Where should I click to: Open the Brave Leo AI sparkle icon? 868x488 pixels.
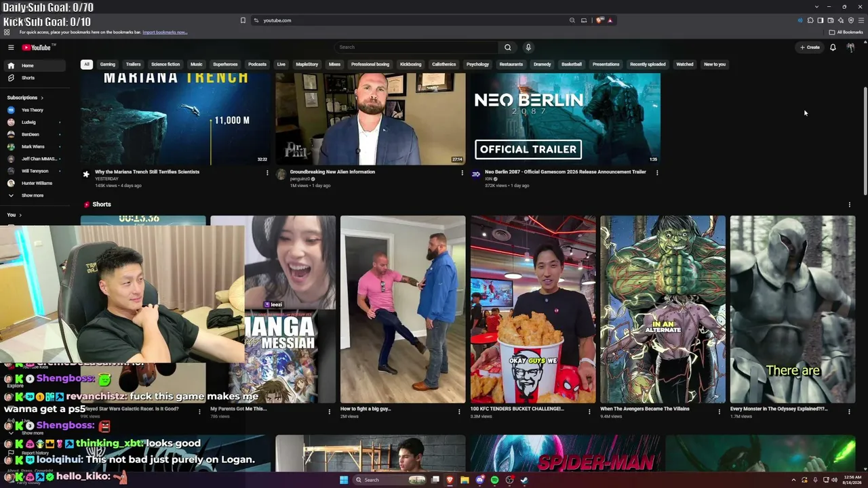[x=841, y=20]
